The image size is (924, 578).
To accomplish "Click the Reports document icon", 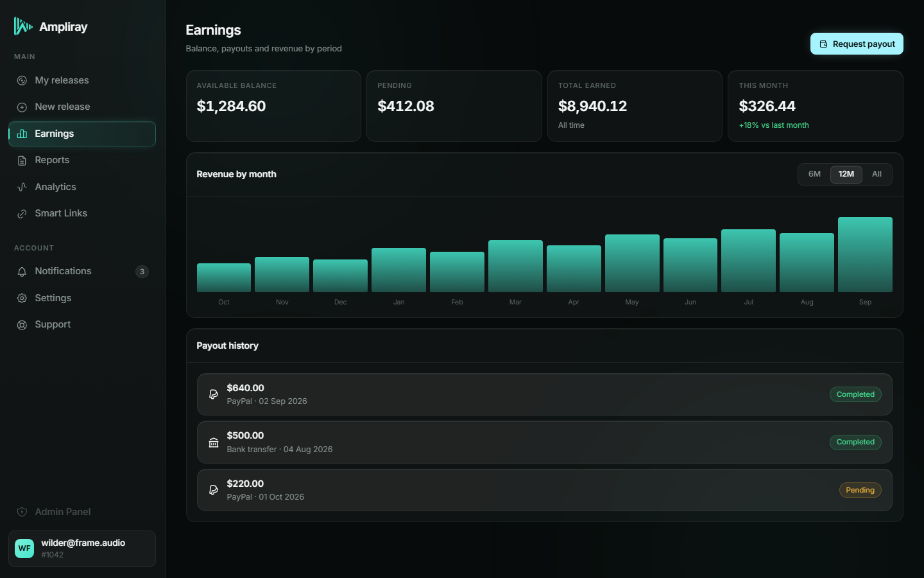I will 22,161.
